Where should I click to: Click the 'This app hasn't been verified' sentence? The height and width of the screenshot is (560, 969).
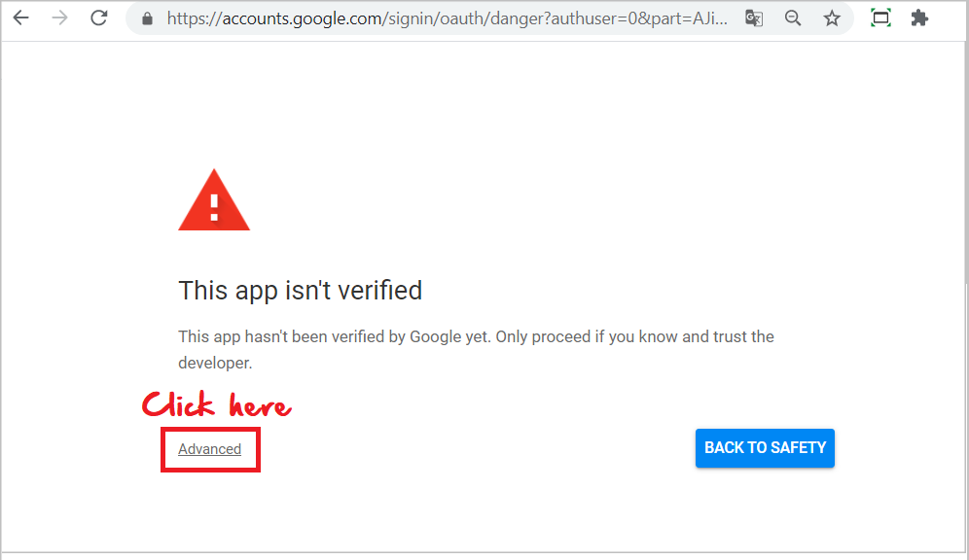coord(335,336)
